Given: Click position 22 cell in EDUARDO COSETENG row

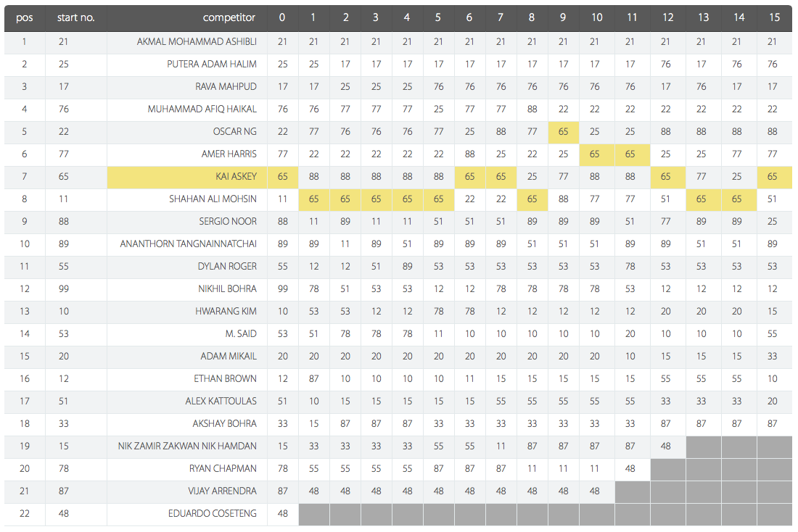Looking at the screenshot, I should click(x=25, y=513).
